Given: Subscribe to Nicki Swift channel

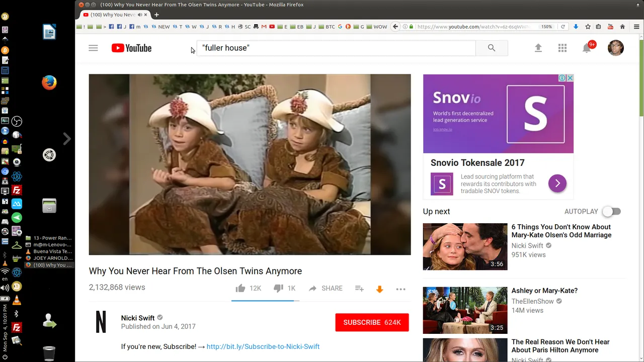Looking at the screenshot, I should (372, 322).
